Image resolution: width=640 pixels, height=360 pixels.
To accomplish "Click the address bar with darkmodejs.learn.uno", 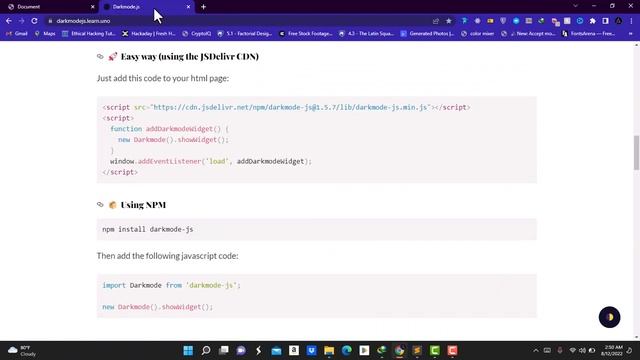I will click(237, 21).
